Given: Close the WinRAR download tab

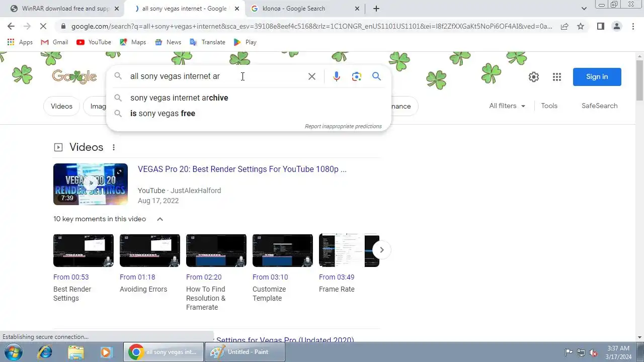Looking at the screenshot, I should tap(116, 9).
